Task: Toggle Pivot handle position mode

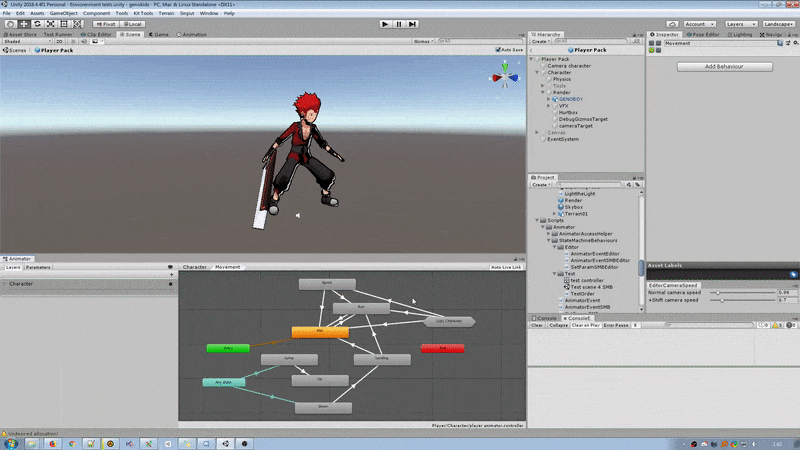Action: click(x=108, y=23)
